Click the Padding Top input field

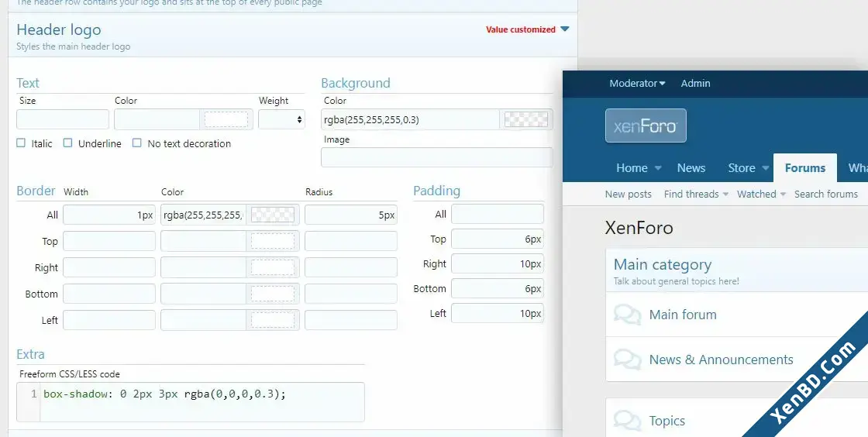coord(497,239)
